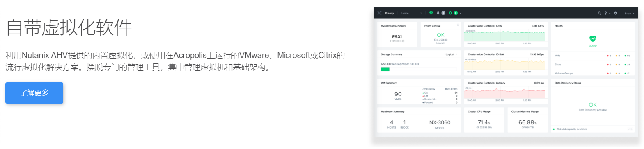Click the VMs row in Health panel
This screenshot has width=644, height=149.
coord(592,56)
